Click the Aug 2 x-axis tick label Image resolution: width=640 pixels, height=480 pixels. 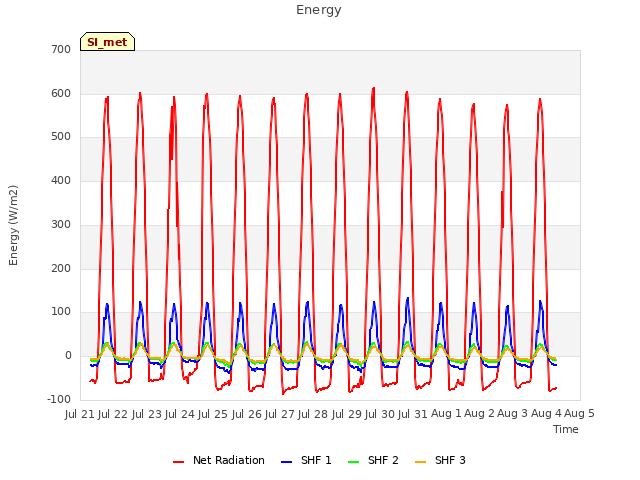[x=480, y=414]
